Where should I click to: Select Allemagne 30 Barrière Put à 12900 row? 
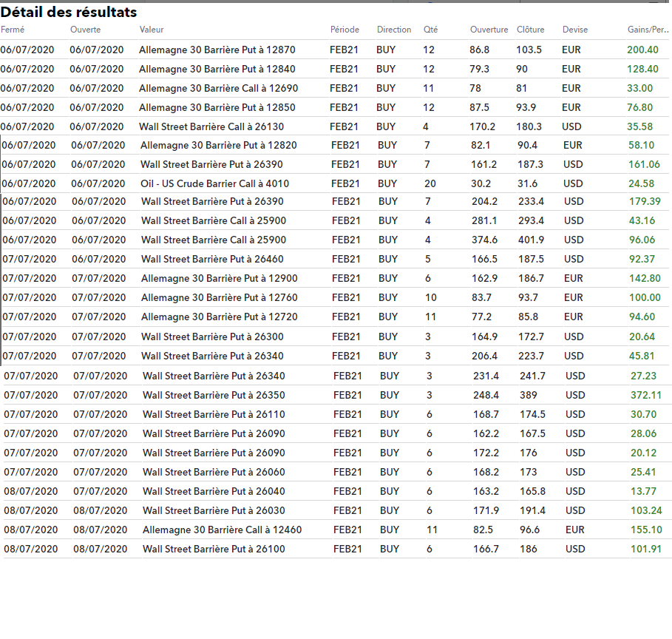coord(336,279)
